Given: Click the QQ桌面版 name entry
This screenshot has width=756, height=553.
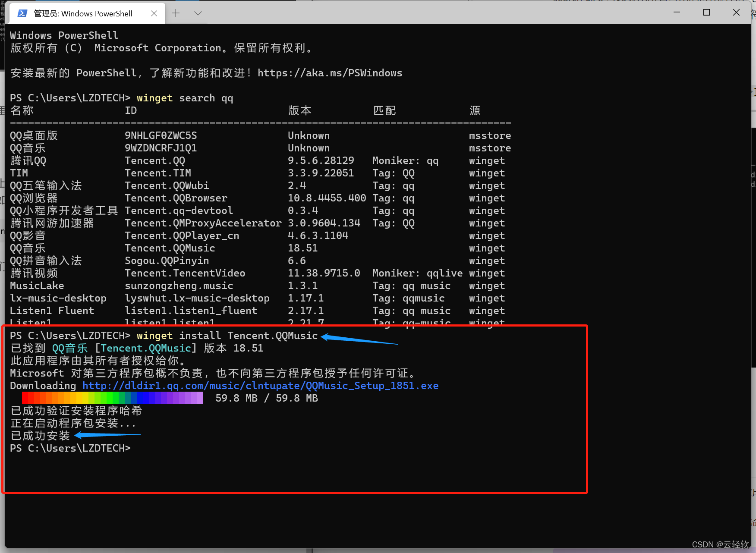Looking at the screenshot, I should 34,136.
